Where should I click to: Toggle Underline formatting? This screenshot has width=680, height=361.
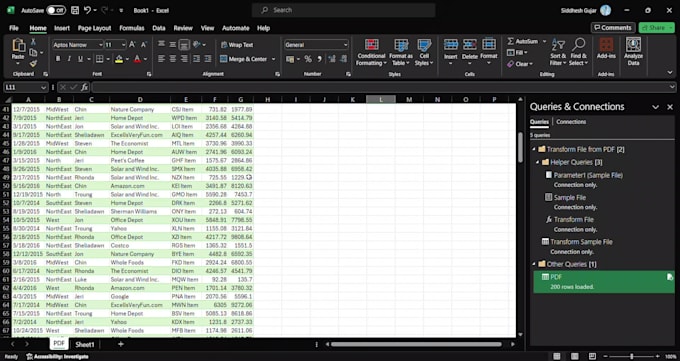(80, 59)
